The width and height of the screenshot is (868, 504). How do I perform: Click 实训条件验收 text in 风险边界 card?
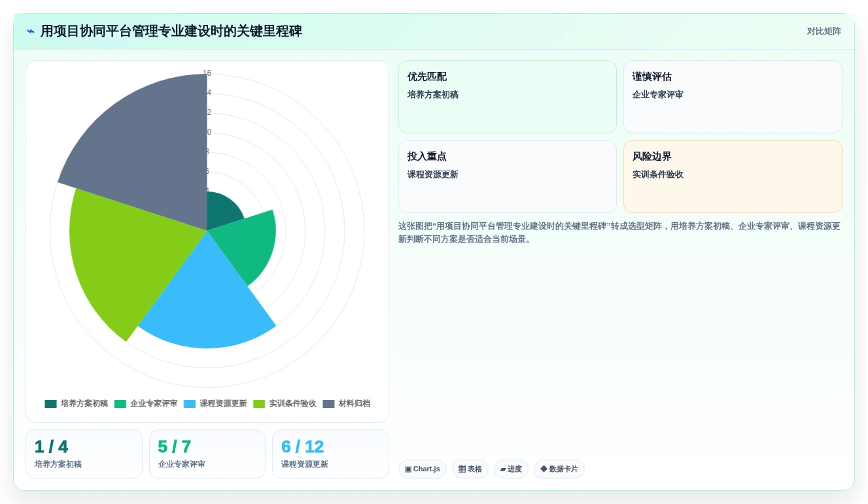(x=657, y=175)
